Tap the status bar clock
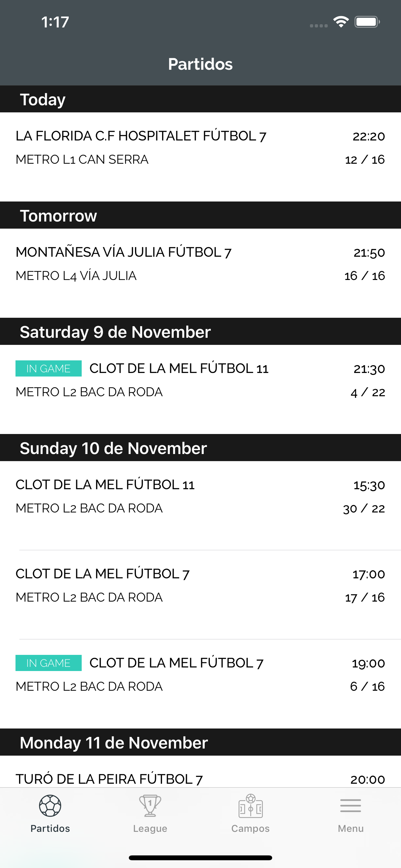The width and height of the screenshot is (401, 868). pyautogui.click(x=55, y=22)
